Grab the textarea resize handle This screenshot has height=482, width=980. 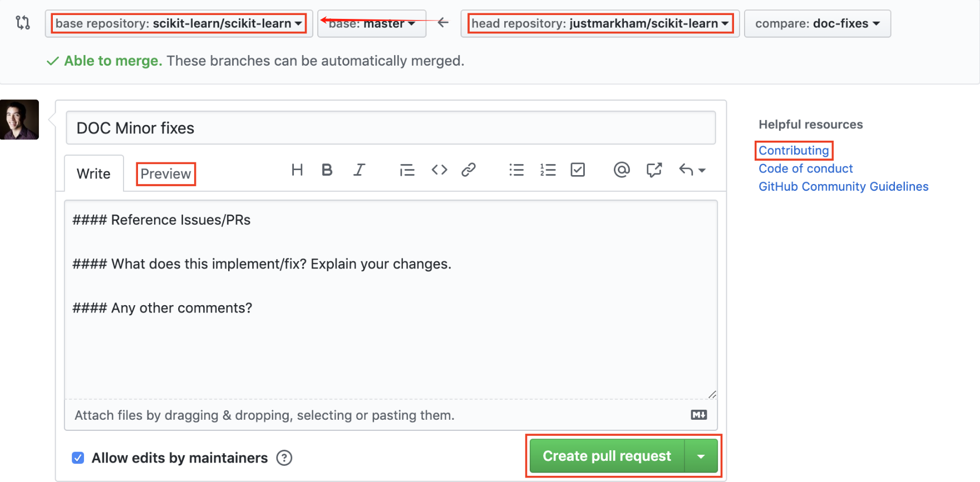click(712, 394)
